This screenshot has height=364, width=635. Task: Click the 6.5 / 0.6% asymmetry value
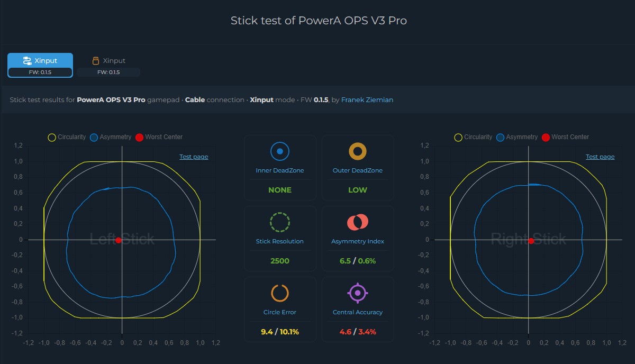[358, 261]
